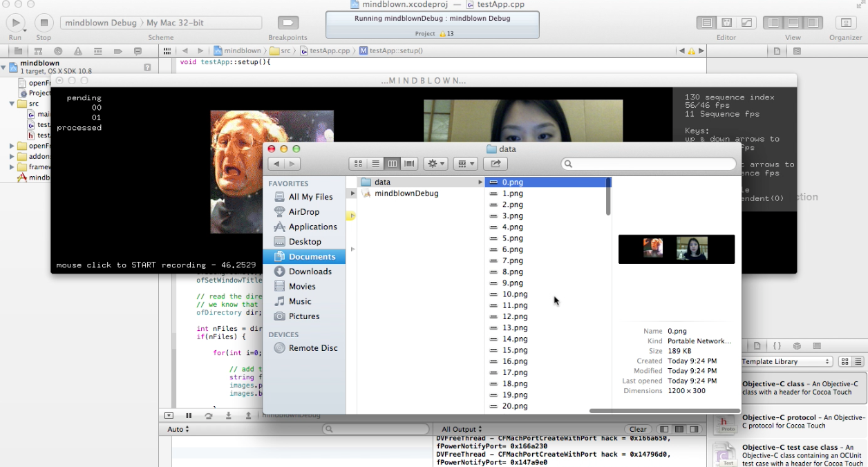The image size is (868, 467).
Task: Toggle the Utilities pane view button
Action: click(813, 23)
